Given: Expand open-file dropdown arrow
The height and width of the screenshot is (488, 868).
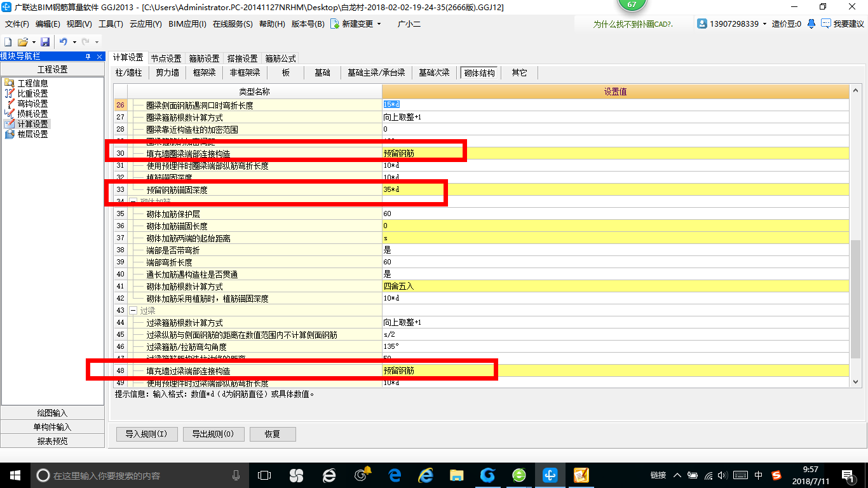Looking at the screenshot, I should click(33, 42).
